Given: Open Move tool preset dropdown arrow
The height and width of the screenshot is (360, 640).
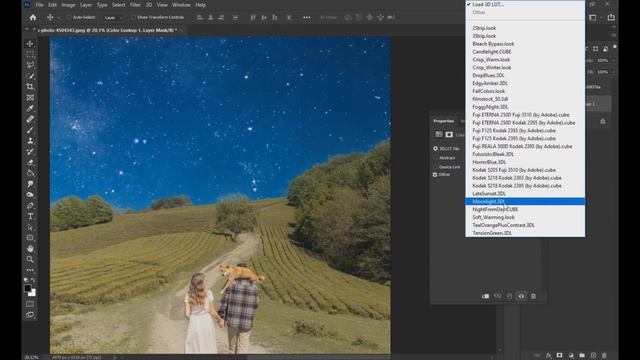Looking at the screenshot, I should click(59, 18).
